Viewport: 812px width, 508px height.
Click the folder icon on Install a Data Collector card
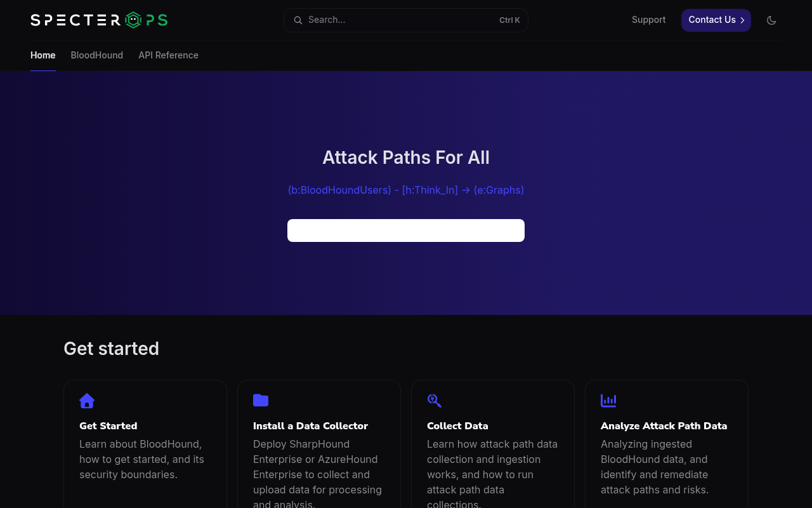261,400
